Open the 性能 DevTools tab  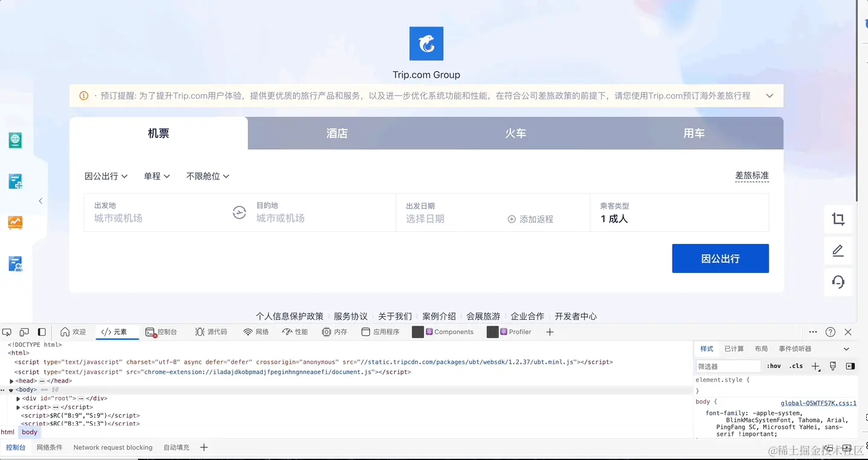(x=295, y=332)
